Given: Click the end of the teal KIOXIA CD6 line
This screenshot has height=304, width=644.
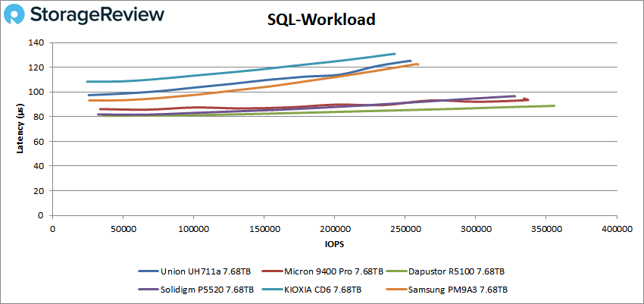Looking at the screenshot, I should click(x=394, y=54).
